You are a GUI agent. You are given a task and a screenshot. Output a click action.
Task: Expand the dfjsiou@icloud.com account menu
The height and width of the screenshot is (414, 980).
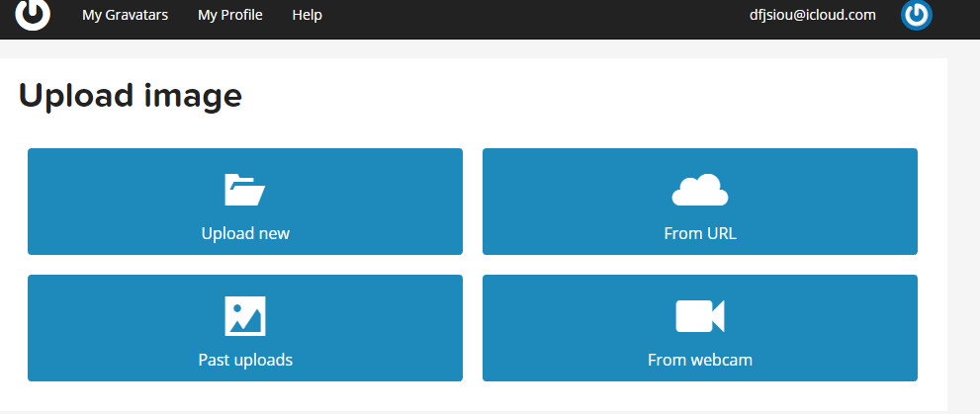[813, 15]
